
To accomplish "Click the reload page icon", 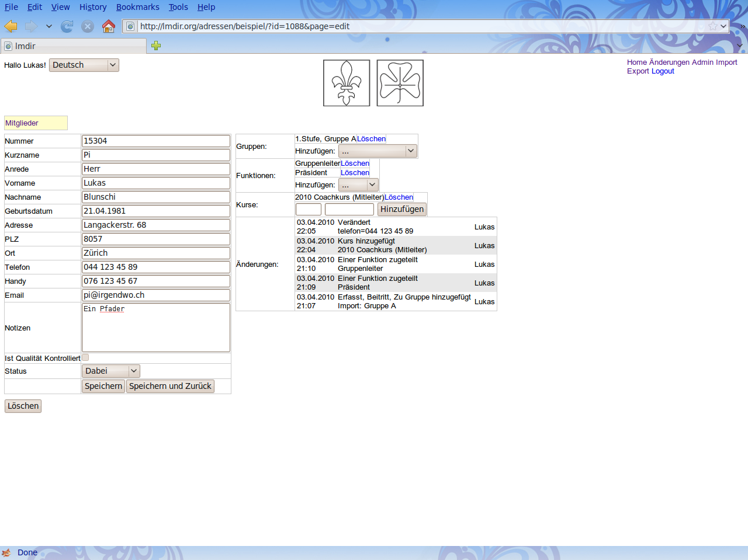I will (67, 26).
